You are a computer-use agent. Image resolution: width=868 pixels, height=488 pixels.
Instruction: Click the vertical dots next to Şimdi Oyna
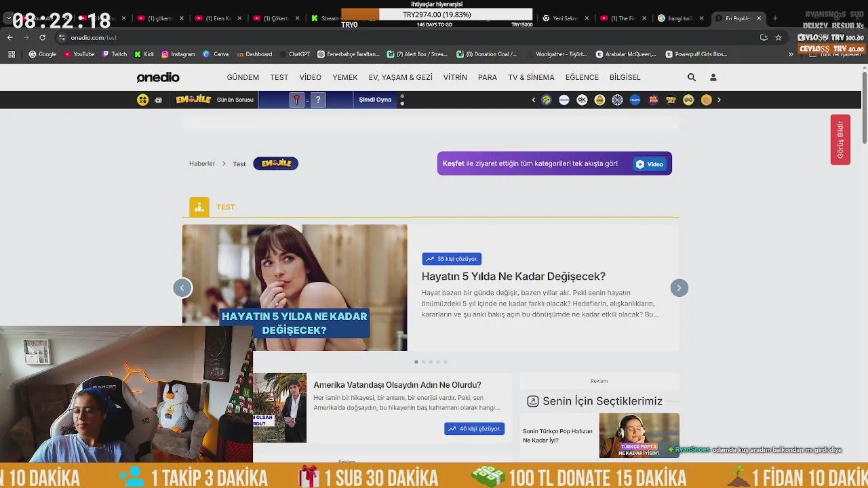click(402, 100)
